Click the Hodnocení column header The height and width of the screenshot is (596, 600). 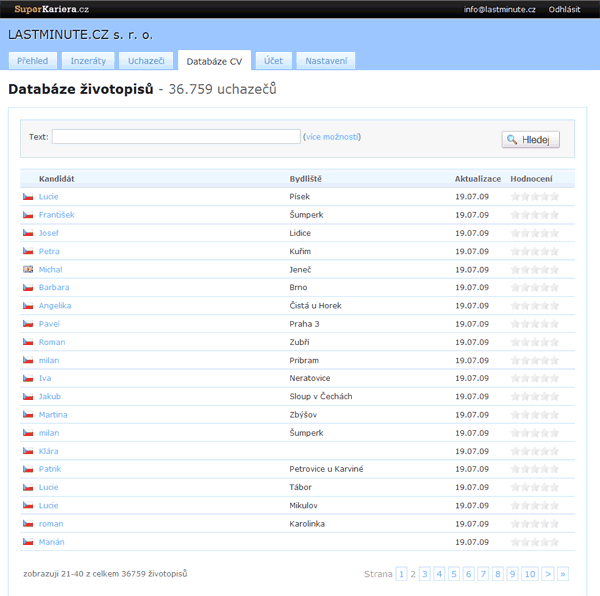[532, 179]
